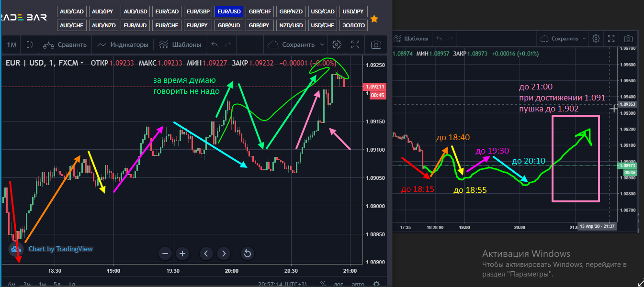Select the USD/CHF currency pair
This screenshot has height=287, width=644.
pyautogui.click(x=322, y=25)
